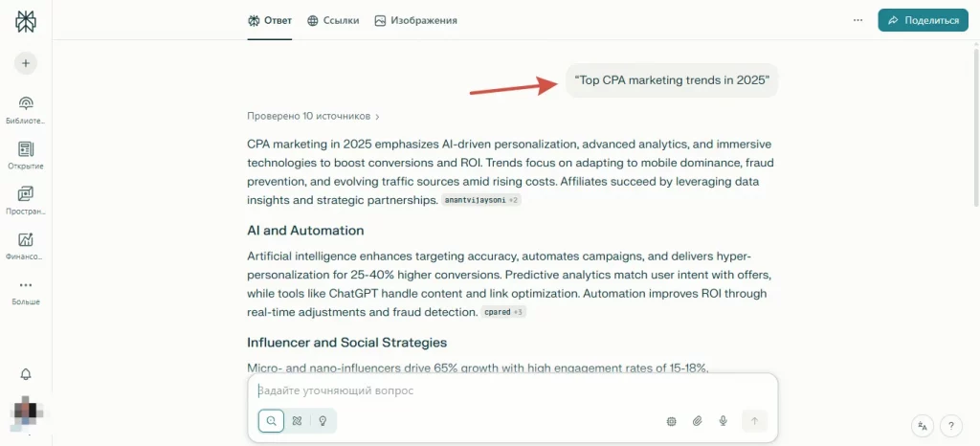
Task: Open notifications bell icon
Action: 26,373
